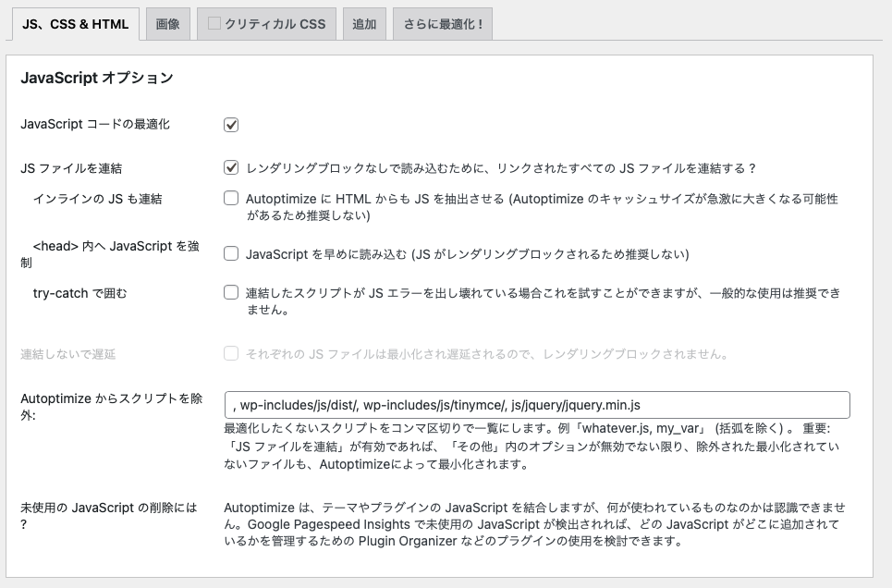Viewport: 892px width, 588px height.
Task: Select the 追加 tab
Action: [364, 24]
